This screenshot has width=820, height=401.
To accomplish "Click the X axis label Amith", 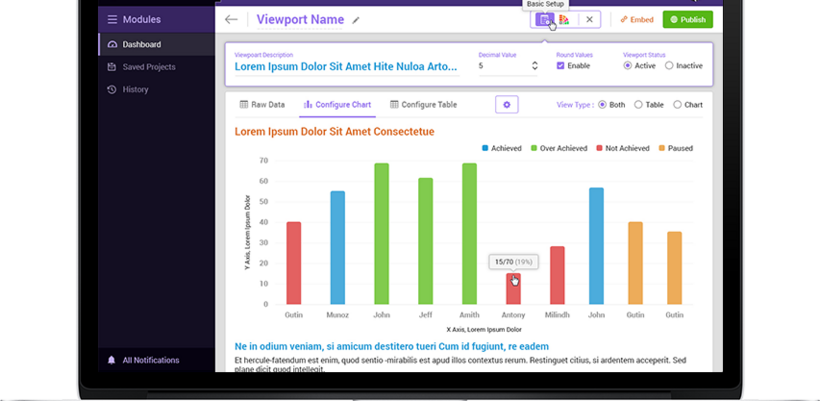I will click(x=469, y=315).
